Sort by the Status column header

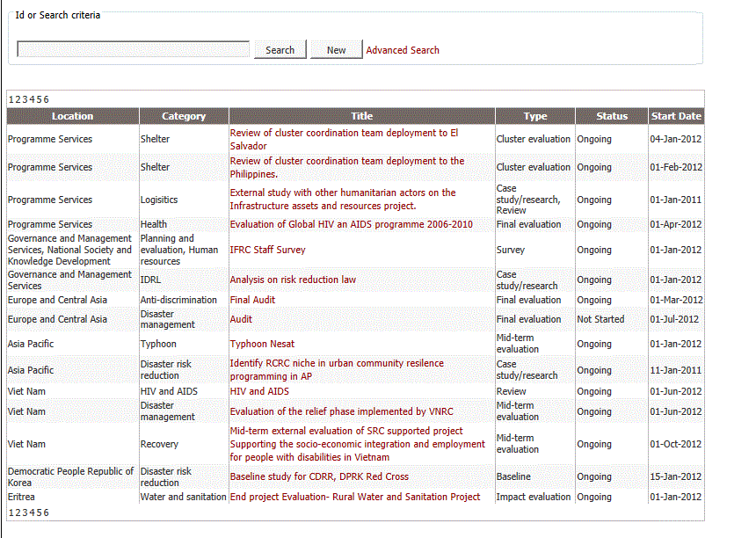click(x=612, y=116)
